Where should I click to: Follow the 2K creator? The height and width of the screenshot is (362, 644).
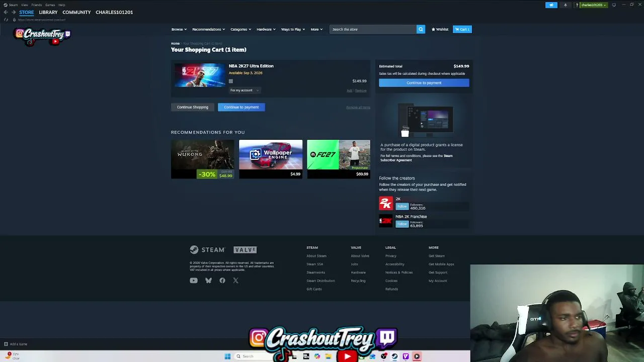[x=402, y=206]
